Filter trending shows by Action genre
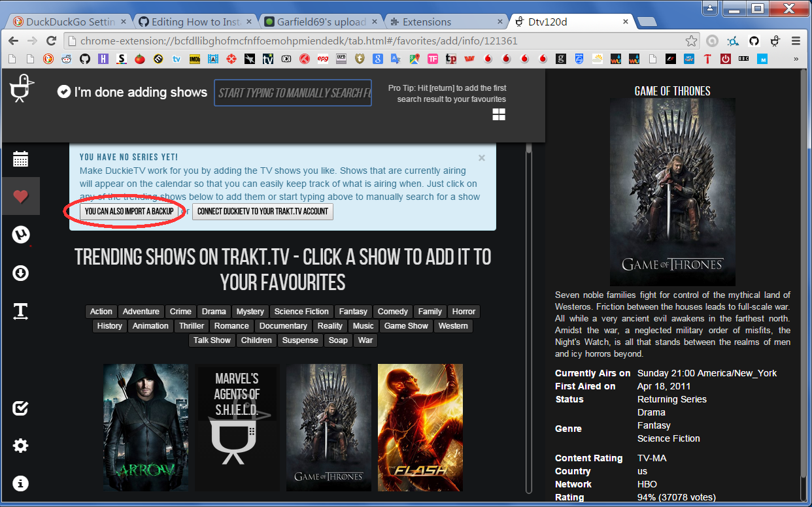812x507 pixels. (x=101, y=312)
